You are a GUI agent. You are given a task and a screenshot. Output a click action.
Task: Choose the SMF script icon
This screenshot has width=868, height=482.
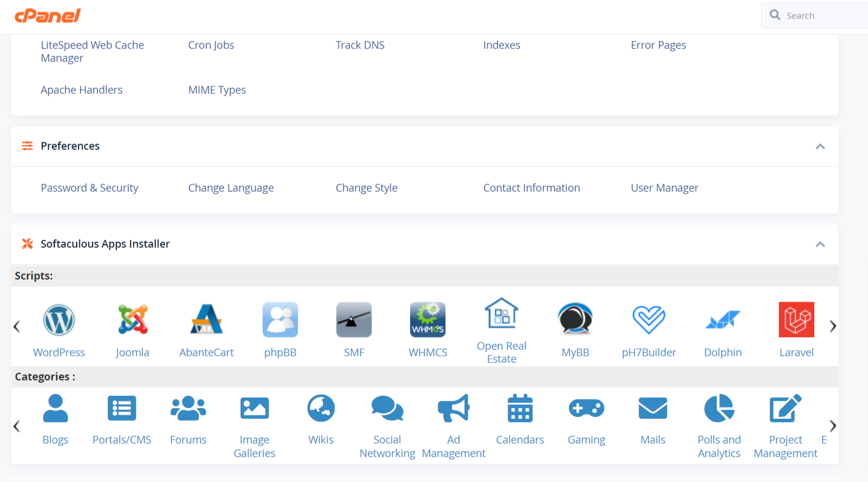coord(354,320)
